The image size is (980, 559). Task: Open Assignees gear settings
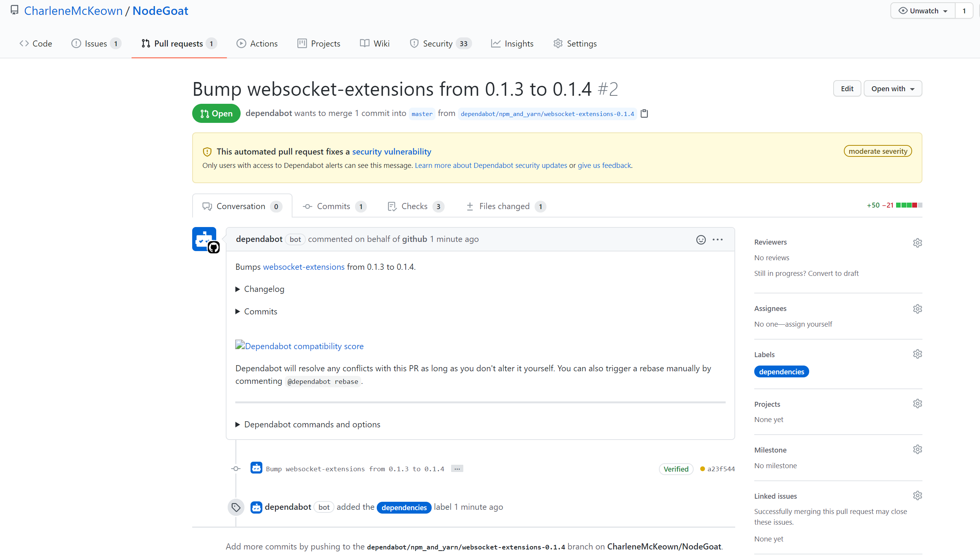point(917,309)
